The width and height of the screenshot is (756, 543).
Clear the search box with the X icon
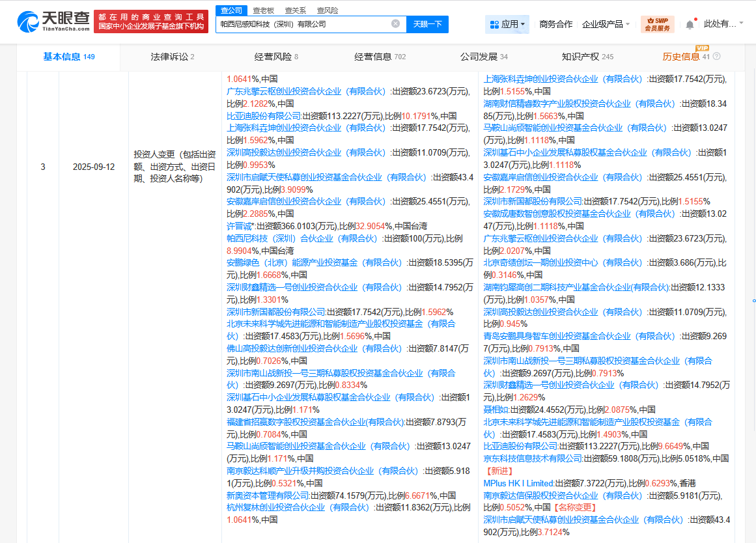click(395, 22)
